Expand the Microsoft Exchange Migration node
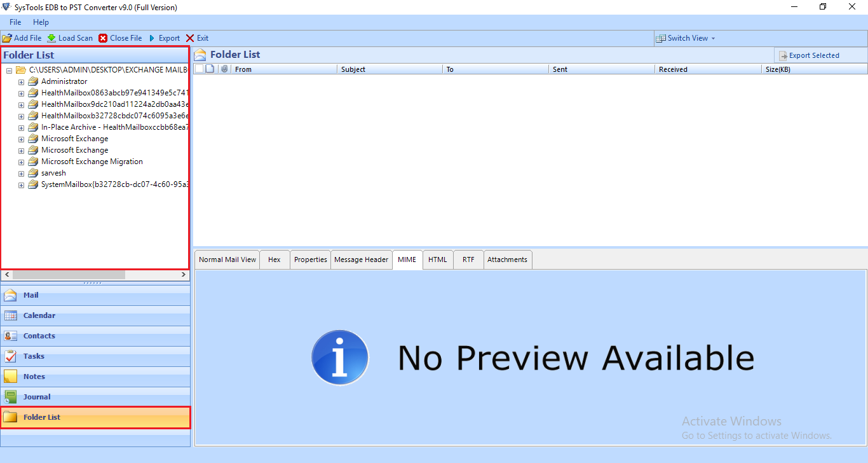The image size is (868, 463). pyautogui.click(x=22, y=162)
